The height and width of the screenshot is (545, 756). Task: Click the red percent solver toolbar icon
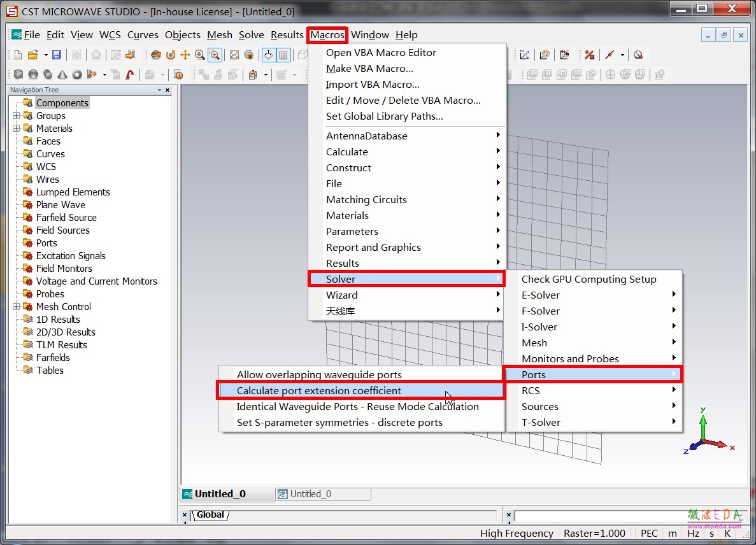(590, 55)
